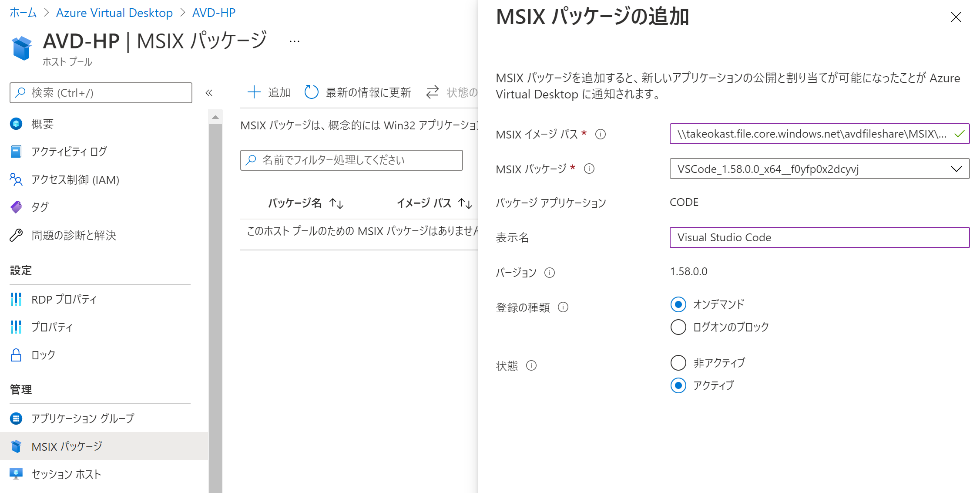
Task: Select the 非アクティブ state option
Action: tap(678, 362)
